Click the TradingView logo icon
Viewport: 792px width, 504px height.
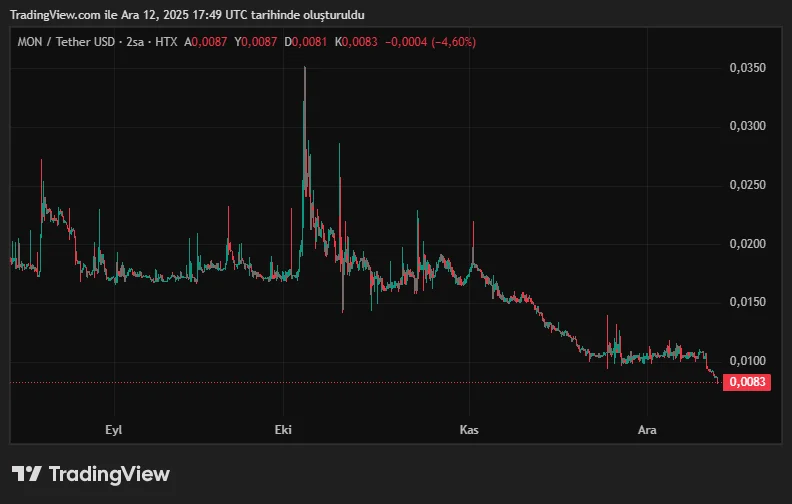(x=27, y=474)
